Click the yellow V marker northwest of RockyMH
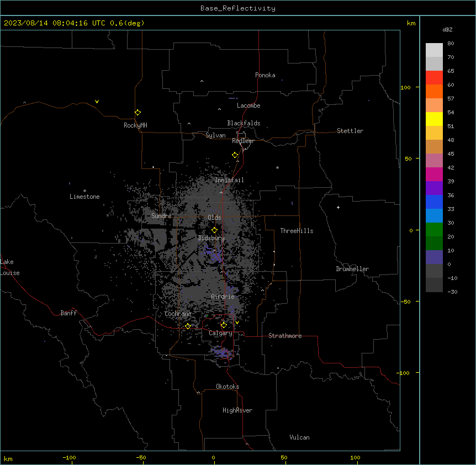The width and height of the screenshot is (476, 465). [x=97, y=102]
